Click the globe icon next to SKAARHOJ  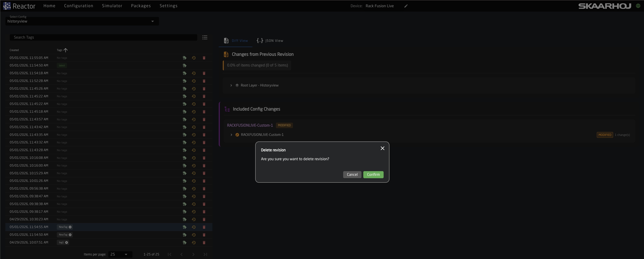pyautogui.click(x=638, y=6)
